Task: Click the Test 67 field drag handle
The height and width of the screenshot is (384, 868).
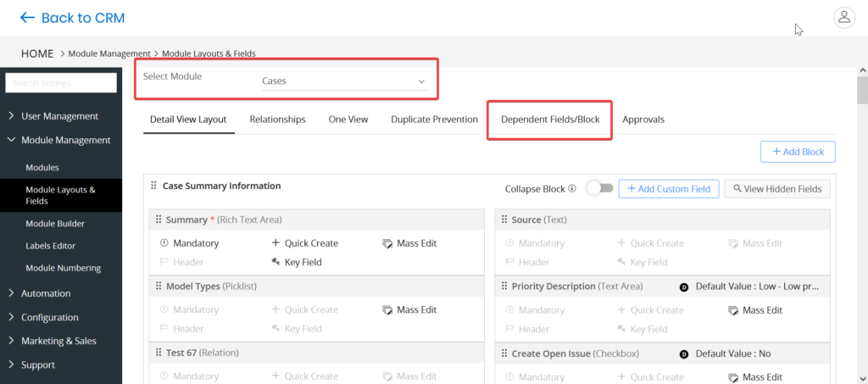Action: (x=159, y=353)
